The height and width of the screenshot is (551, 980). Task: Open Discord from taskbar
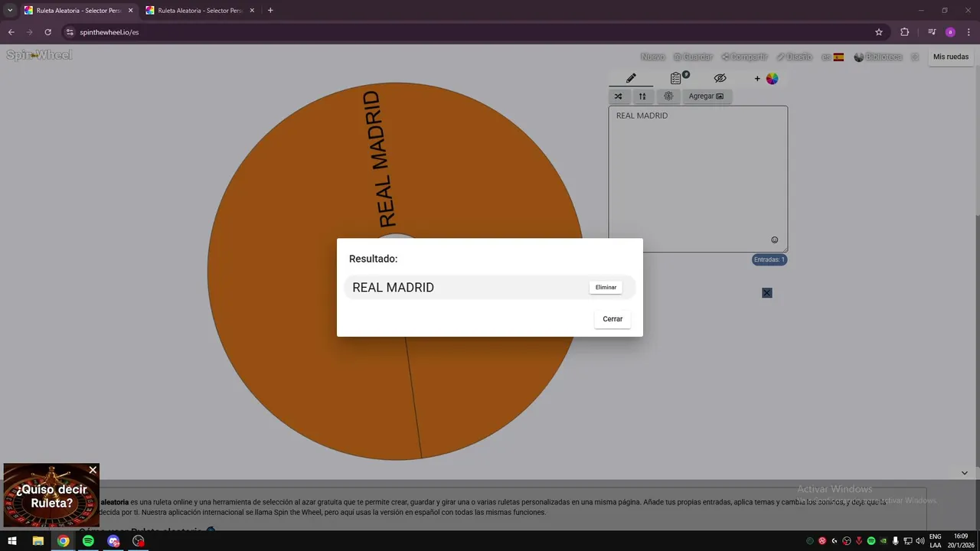(113, 541)
